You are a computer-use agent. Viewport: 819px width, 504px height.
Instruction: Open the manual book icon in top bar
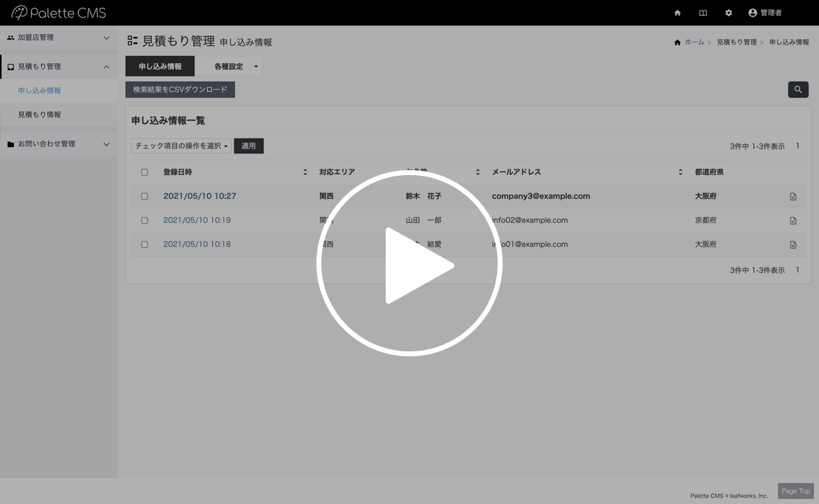[703, 13]
